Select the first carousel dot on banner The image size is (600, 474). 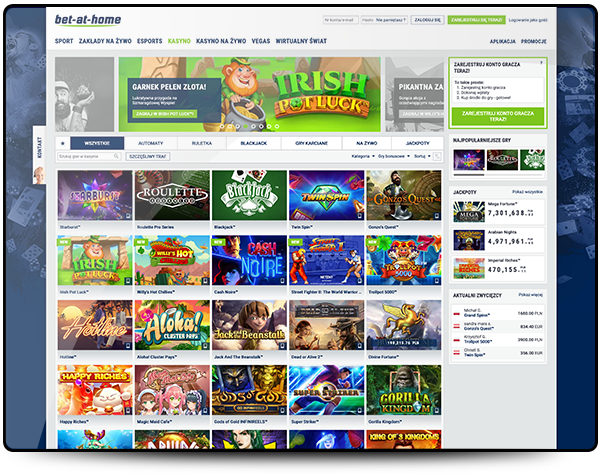(222, 126)
